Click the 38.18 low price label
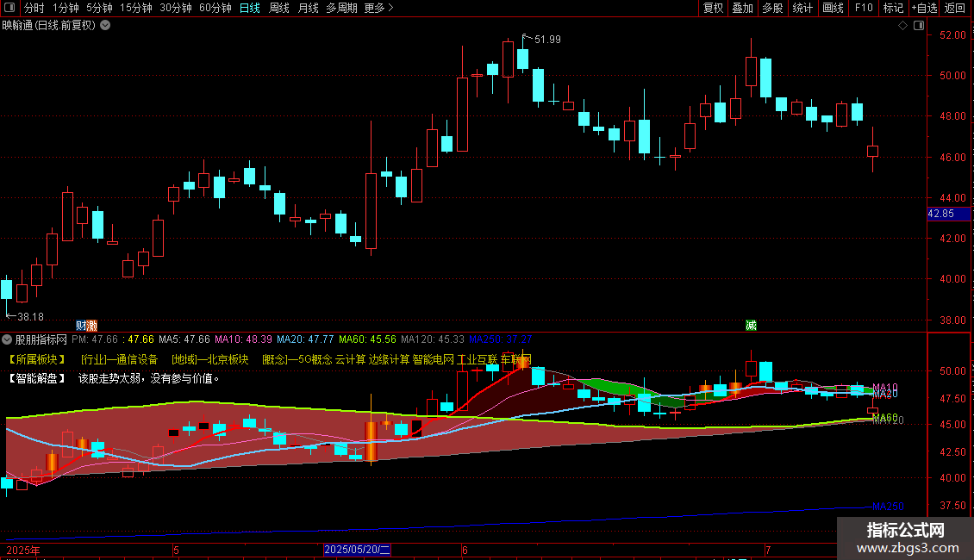Image resolution: width=974 pixels, height=560 pixels. click(30, 317)
